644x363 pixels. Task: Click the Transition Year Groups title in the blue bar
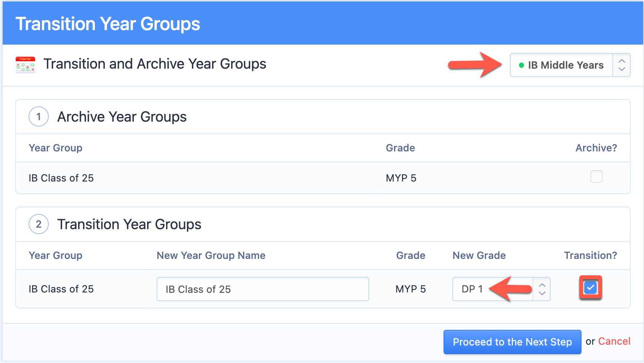[x=108, y=24]
